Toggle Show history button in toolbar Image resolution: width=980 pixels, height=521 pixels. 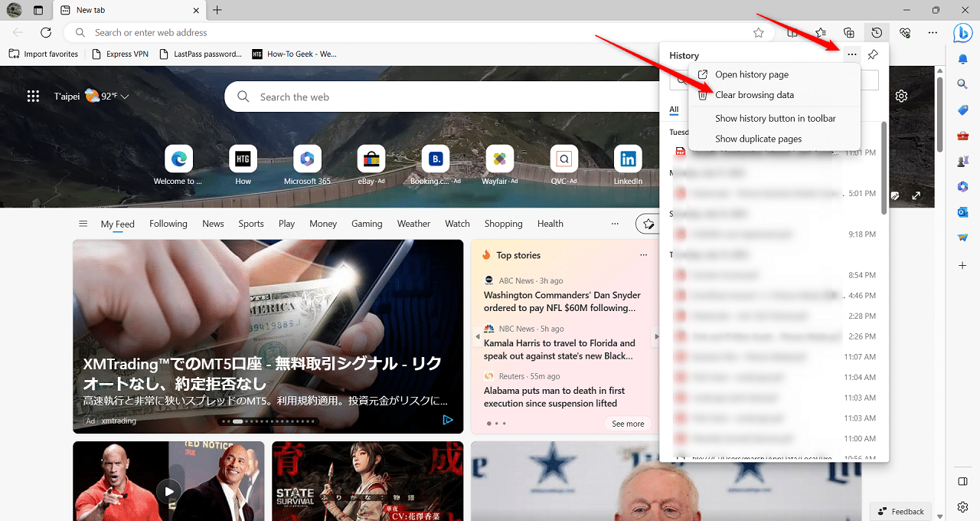tap(775, 119)
